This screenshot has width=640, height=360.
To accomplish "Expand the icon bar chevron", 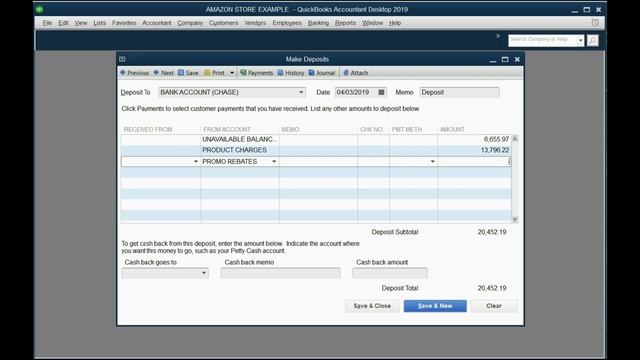I will (x=498, y=36).
